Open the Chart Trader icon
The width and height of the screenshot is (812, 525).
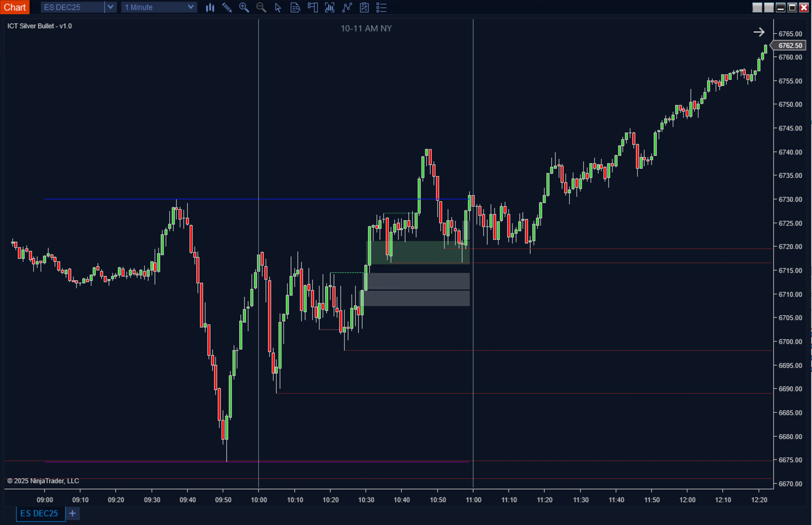(x=313, y=7)
